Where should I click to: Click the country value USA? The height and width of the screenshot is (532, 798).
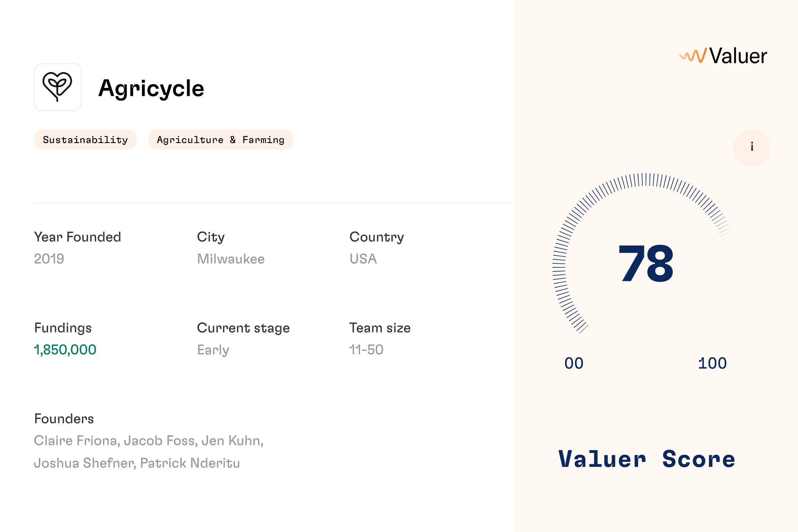click(363, 259)
